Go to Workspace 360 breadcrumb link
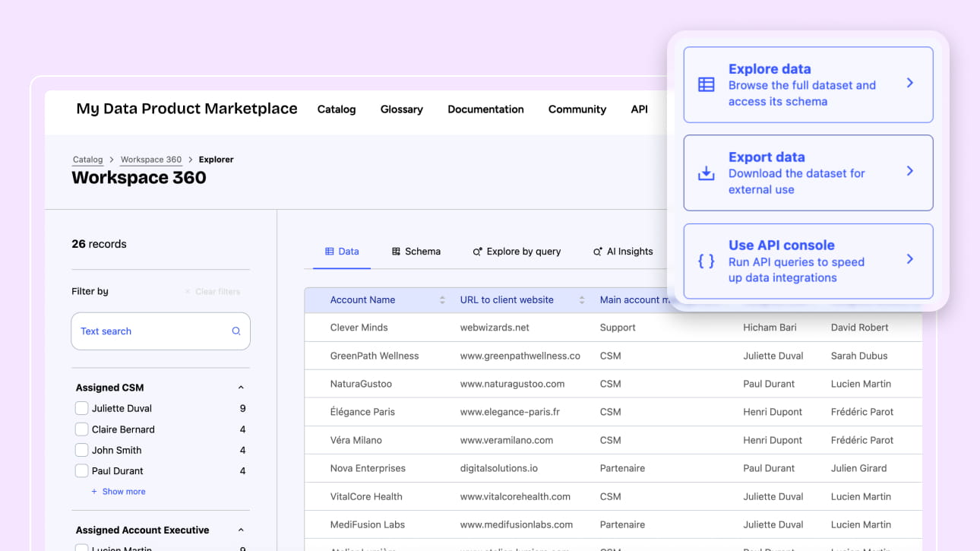This screenshot has width=980, height=551. point(151,160)
